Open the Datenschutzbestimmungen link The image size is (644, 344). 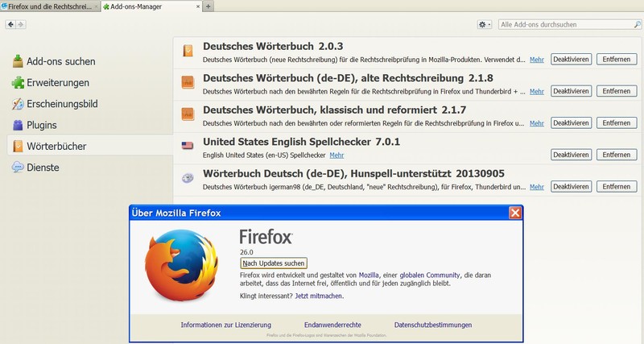coord(435,325)
